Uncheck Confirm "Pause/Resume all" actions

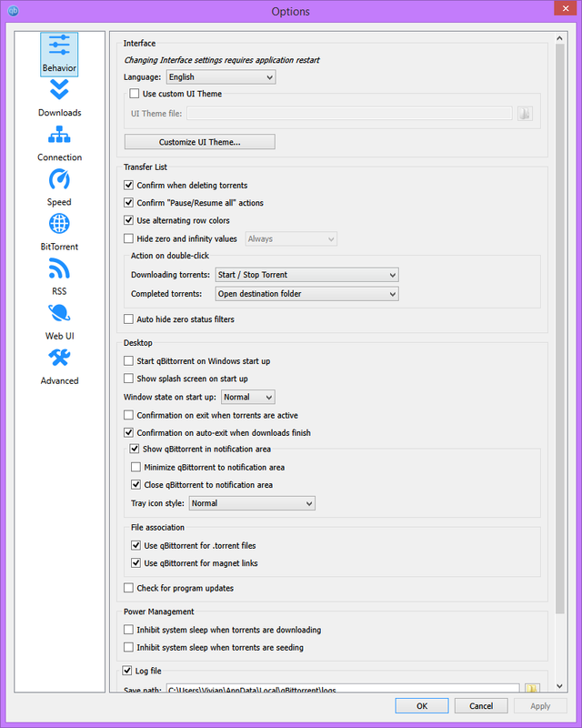tap(128, 203)
